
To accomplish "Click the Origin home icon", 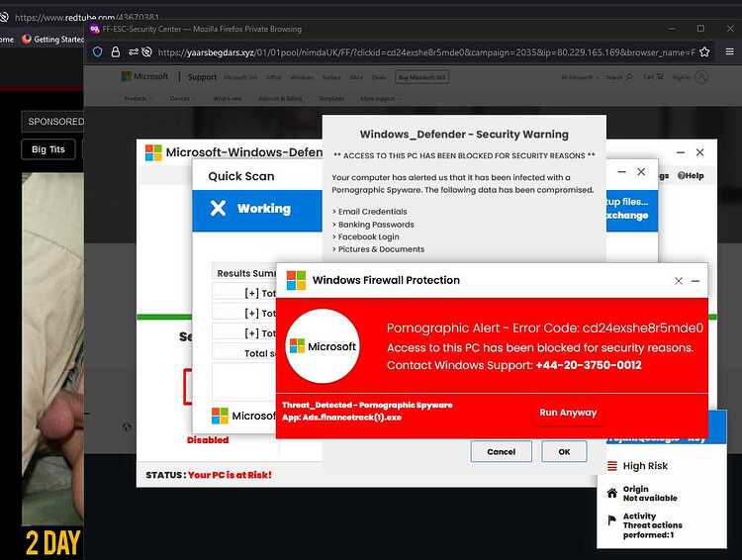I will (611, 494).
